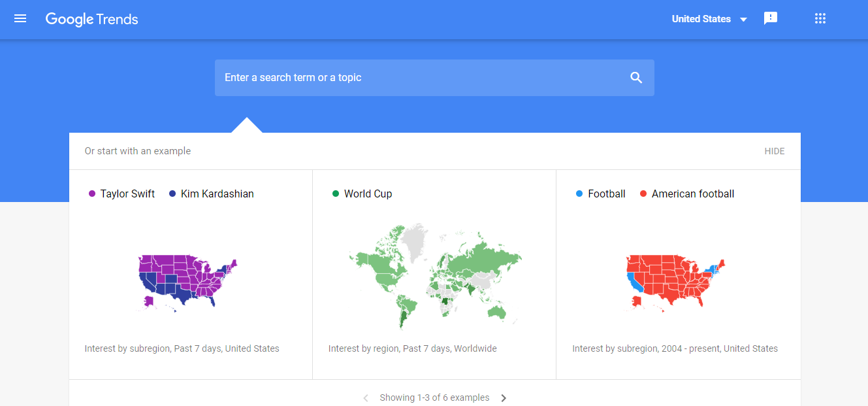The width and height of the screenshot is (868, 406).
Task: Focus the search term input field
Action: 423,78
